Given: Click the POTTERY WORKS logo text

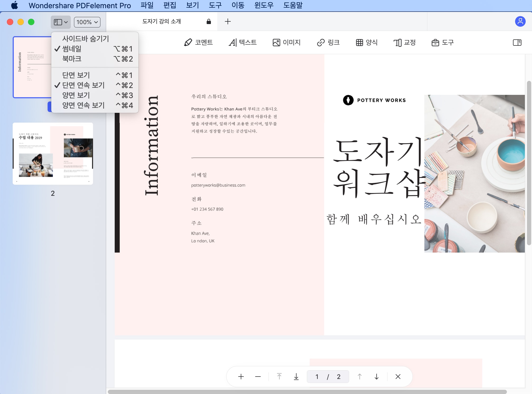Looking at the screenshot, I should pyautogui.click(x=381, y=100).
